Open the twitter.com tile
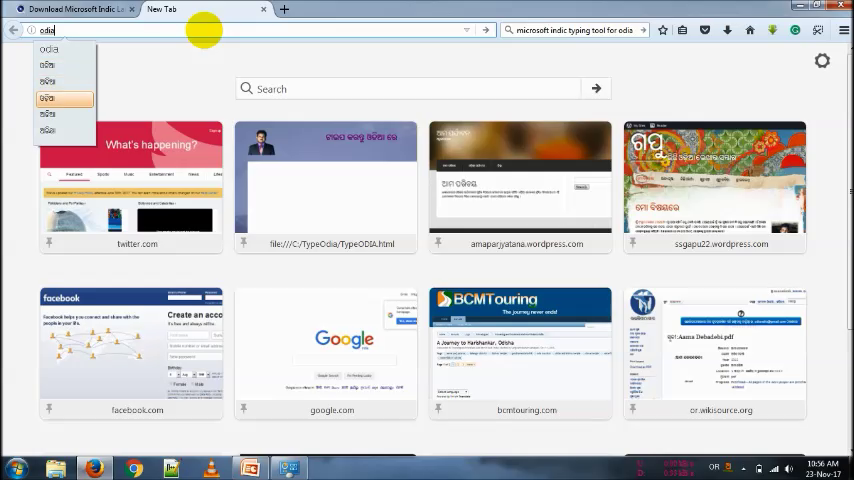The width and height of the screenshot is (854, 480). tap(131, 187)
